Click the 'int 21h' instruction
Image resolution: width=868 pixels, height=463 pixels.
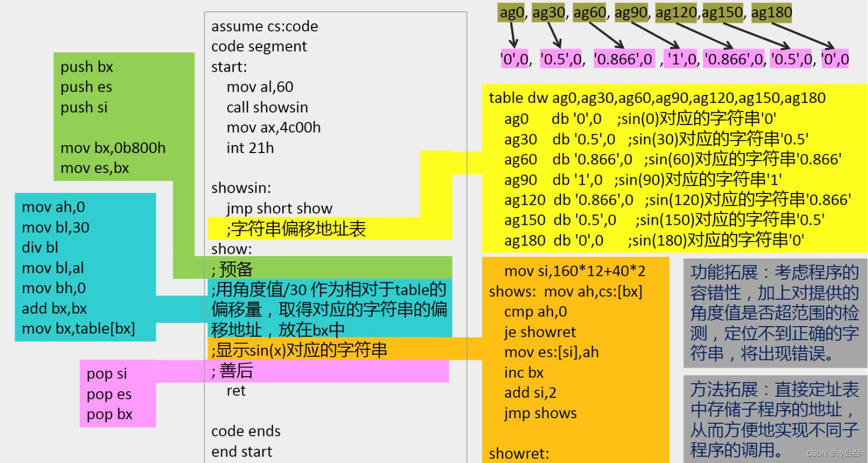250,148
